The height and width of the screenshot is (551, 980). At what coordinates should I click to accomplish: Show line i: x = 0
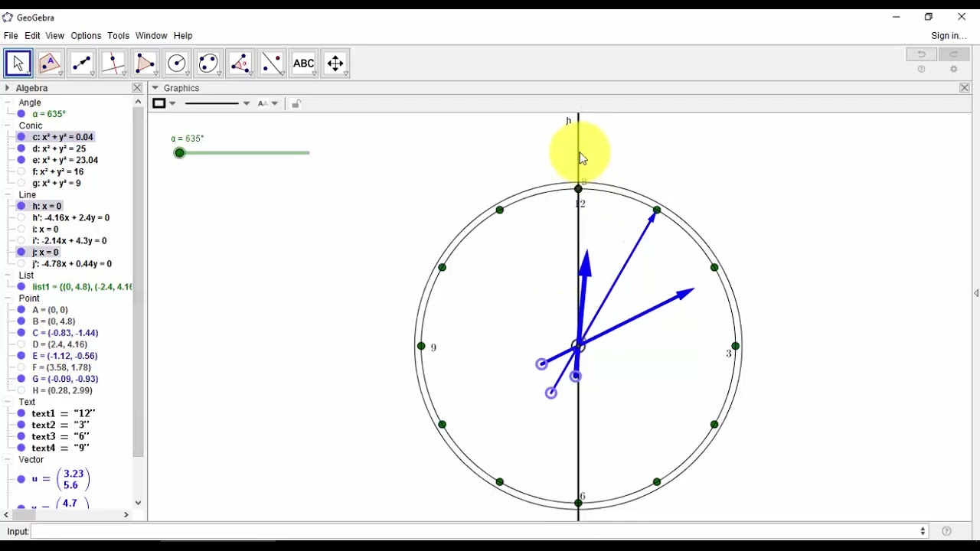(21, 229)
